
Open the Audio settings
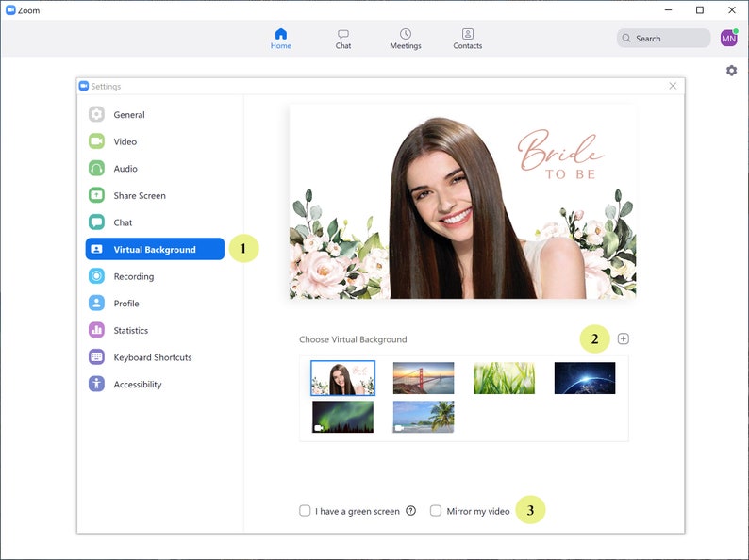(155, 169)
